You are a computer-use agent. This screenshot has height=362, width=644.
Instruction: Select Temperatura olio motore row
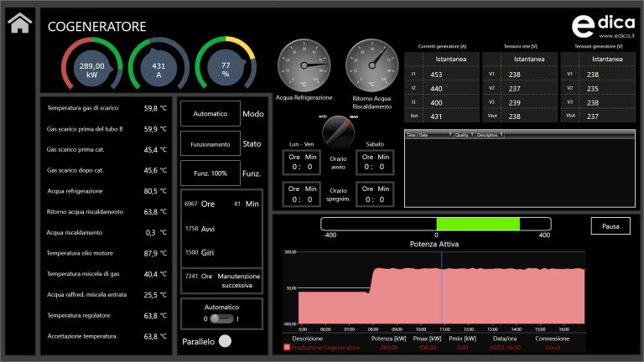(x=106, y=253)
